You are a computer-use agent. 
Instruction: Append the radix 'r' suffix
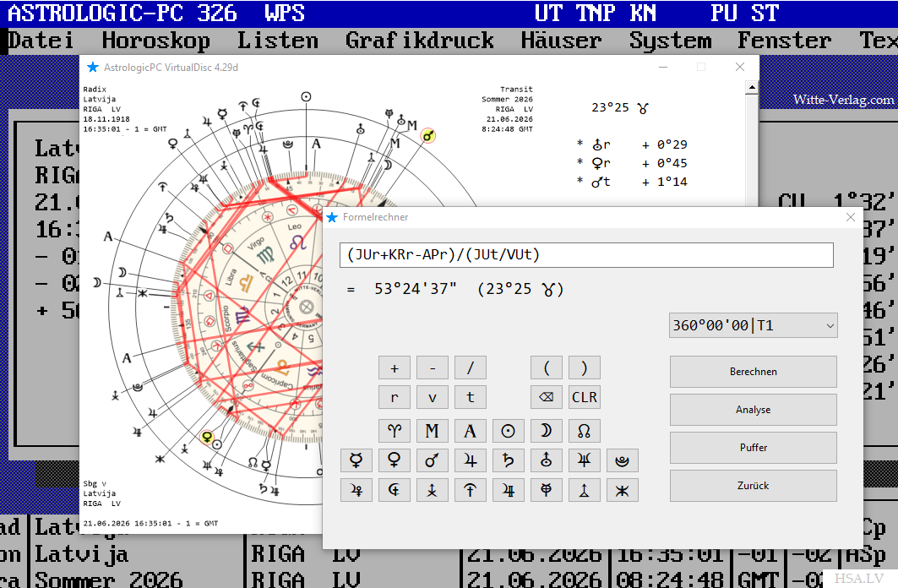[394, 397]
